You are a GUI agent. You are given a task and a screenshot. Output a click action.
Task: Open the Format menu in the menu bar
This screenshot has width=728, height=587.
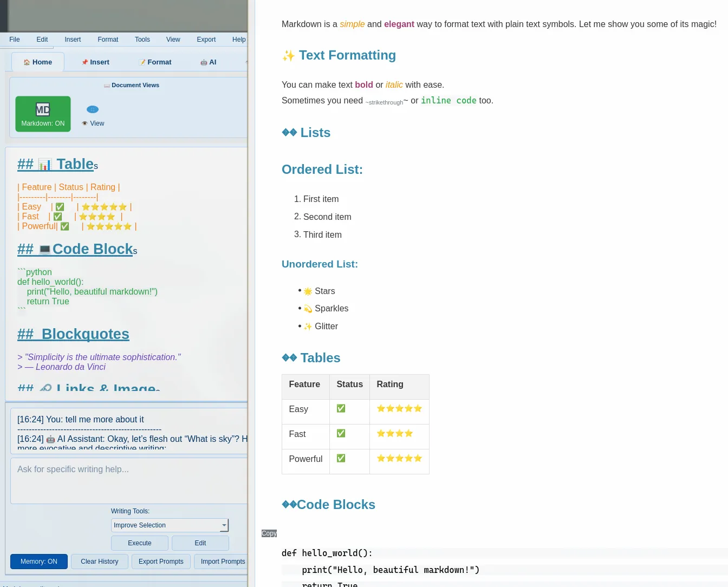(x=108, y=39)
